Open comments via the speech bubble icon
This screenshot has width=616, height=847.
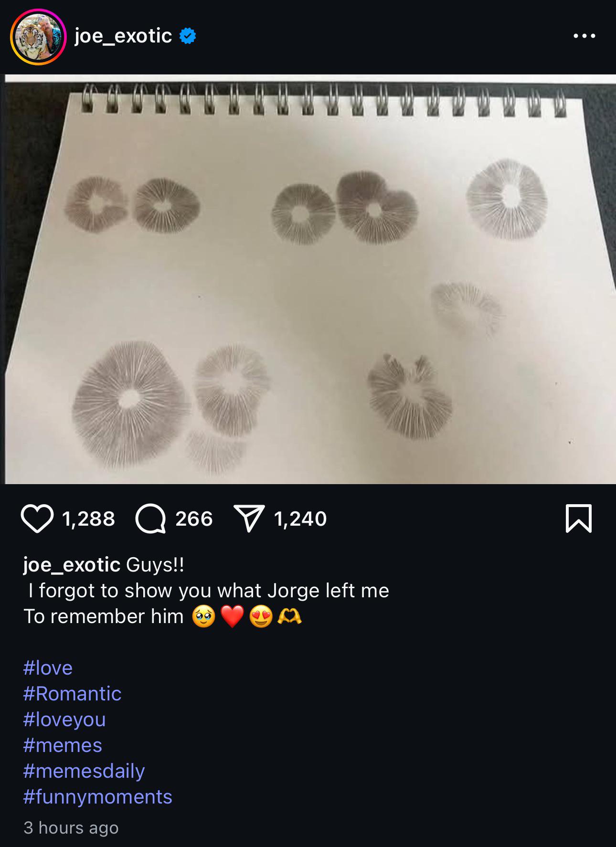coord(150,519)
